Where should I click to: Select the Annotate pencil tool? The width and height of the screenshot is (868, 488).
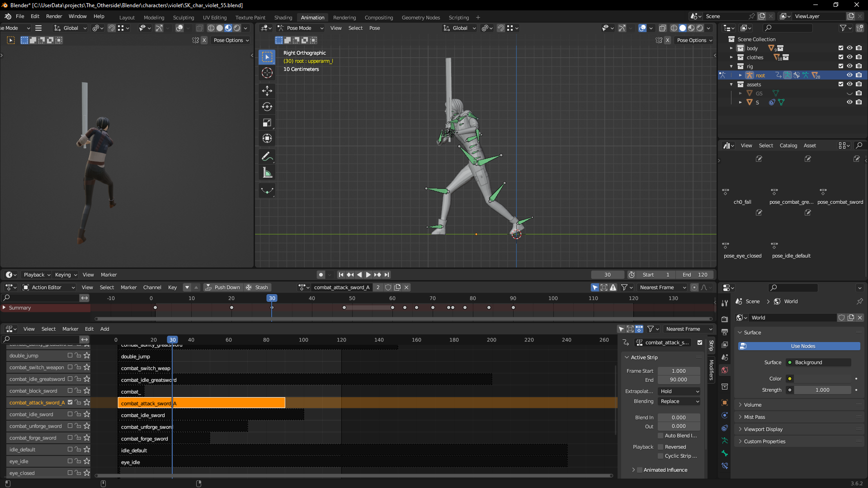267,157
